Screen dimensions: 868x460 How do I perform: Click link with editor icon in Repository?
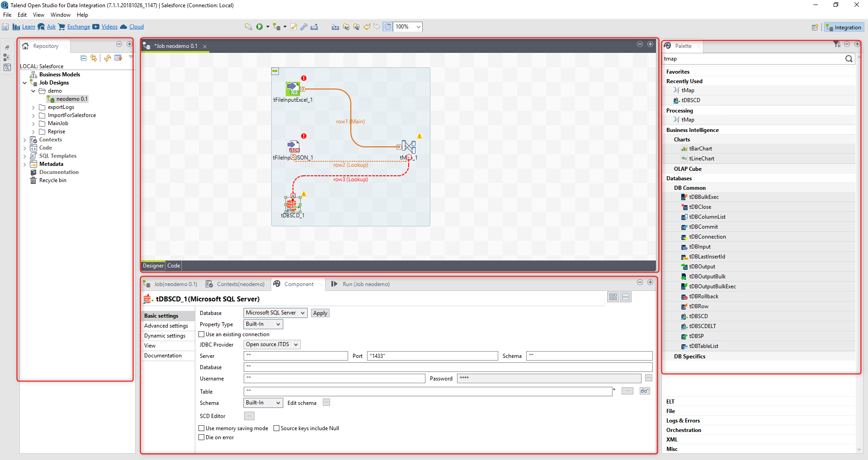94,58
